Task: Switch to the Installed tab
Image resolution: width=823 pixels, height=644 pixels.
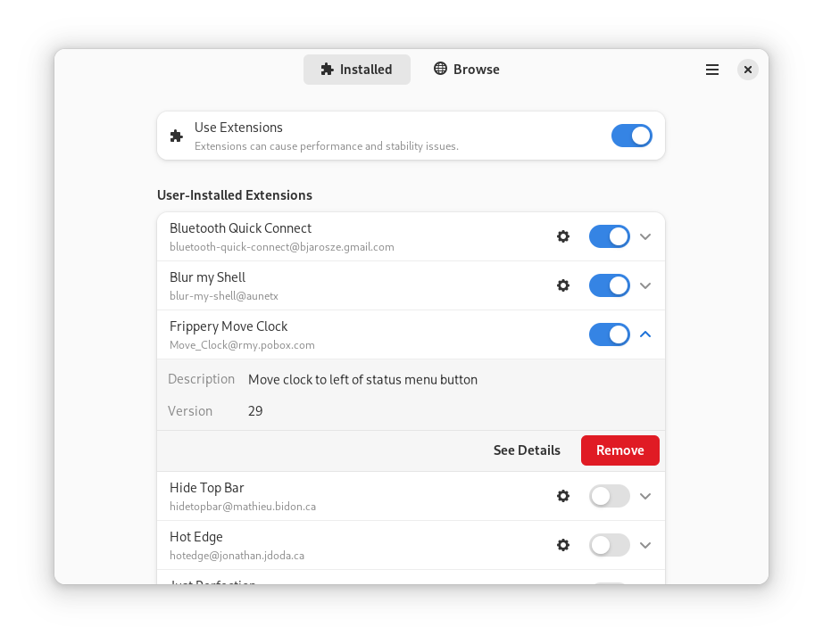Action: [x=357, y=70]
